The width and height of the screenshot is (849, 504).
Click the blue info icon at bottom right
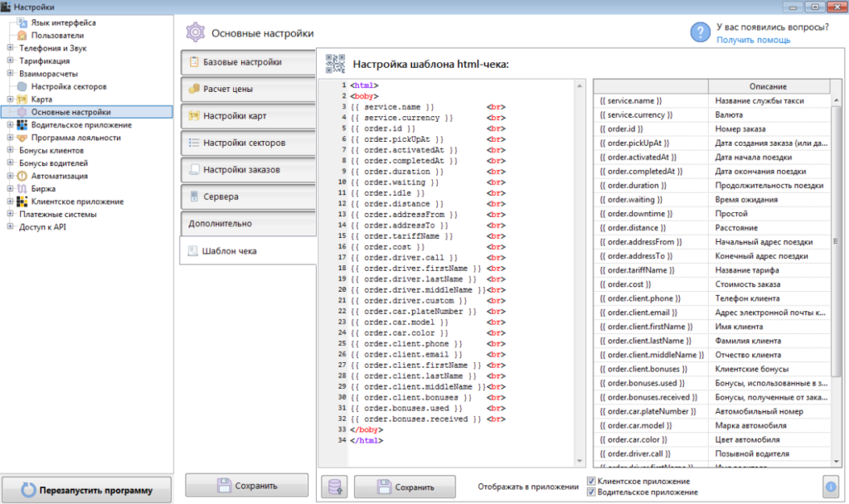tap(831, 487)
